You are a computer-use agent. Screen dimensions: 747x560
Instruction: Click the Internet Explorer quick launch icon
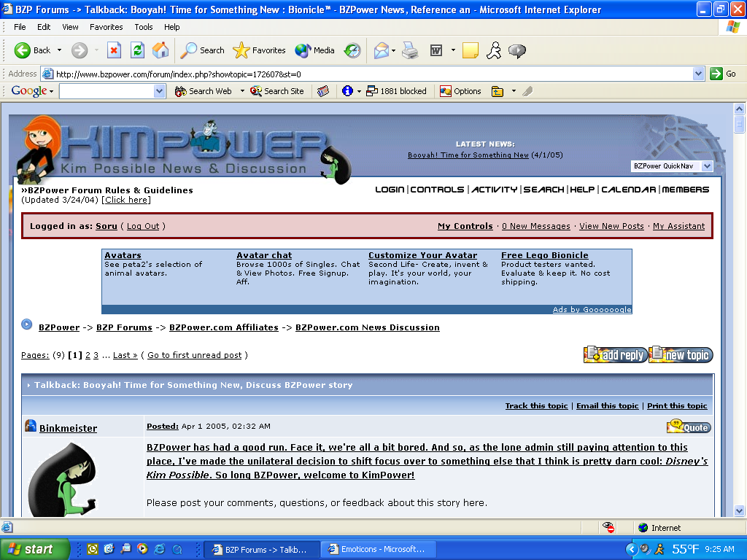pos(160,549)
